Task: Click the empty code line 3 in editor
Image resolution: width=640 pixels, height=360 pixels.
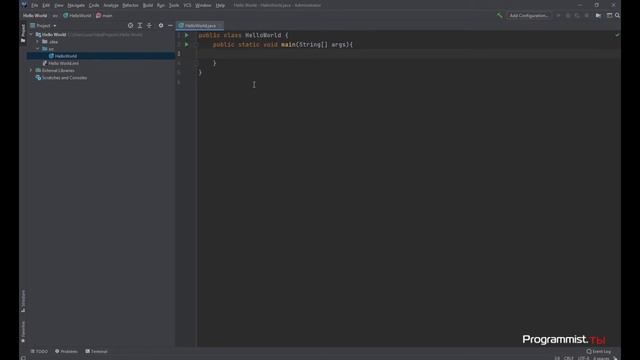Action: [408, 54]
